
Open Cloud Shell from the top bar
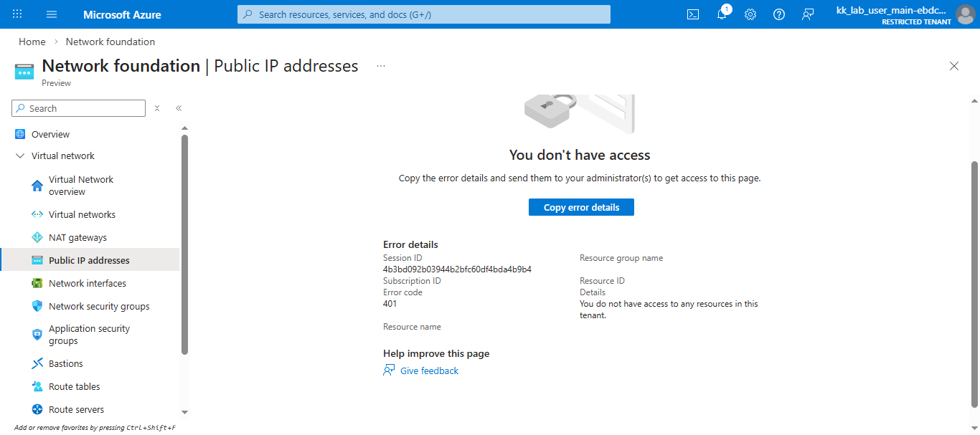693,14
